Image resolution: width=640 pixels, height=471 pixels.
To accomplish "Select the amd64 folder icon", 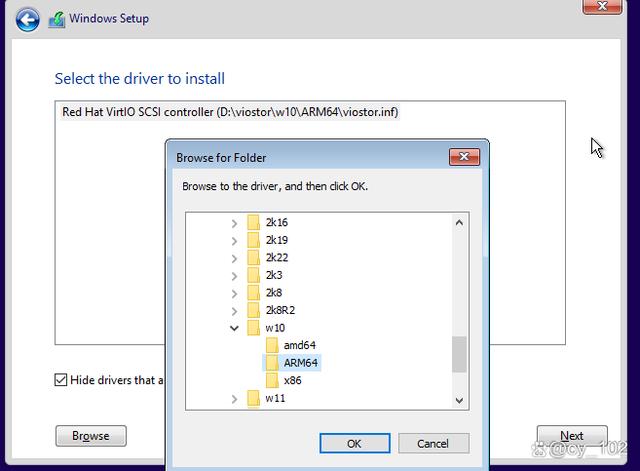I will point(272,346).
